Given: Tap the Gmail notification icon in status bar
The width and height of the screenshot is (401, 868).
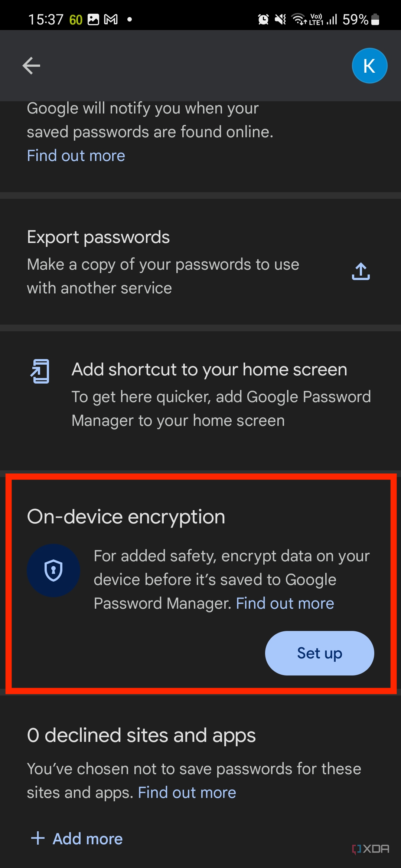Looking at the screenshot, I should [111, 19].
